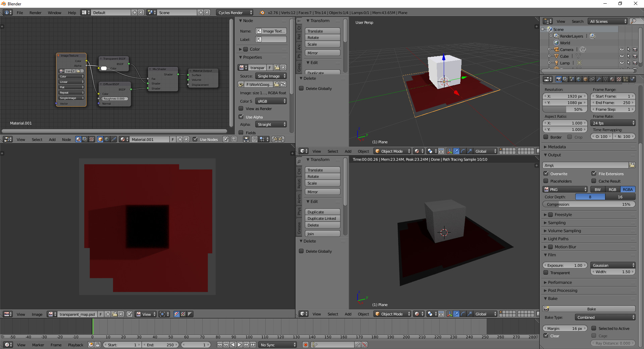Screen dimensions: 644x349
Task: Open the Particles properties sparkle icon
Action: click(x=626, y=79)
